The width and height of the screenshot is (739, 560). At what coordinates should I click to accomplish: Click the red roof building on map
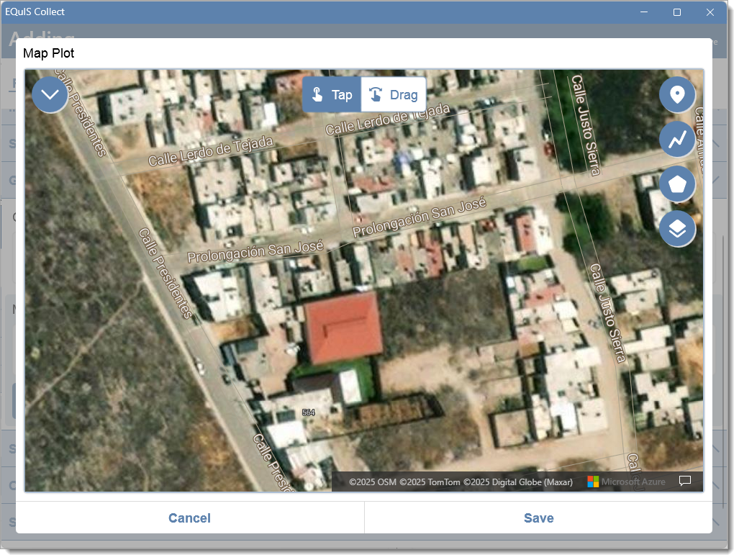coord(343,328)
